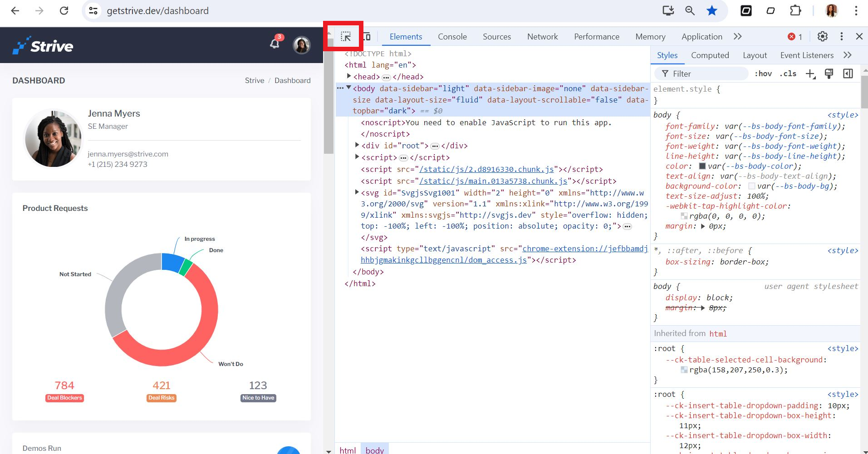
Task: Expand the div id root node
Action: coord(357,145)
